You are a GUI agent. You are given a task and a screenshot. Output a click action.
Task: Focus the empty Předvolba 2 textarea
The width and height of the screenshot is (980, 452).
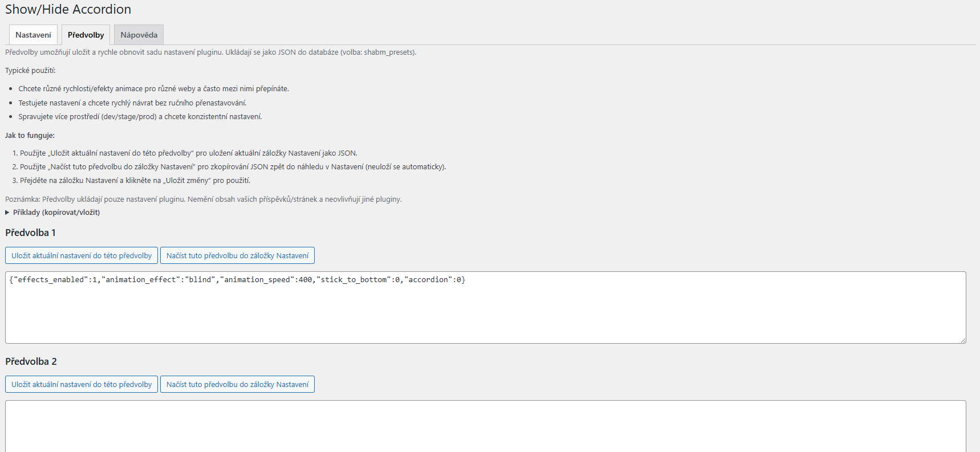[x=485, y=427]
